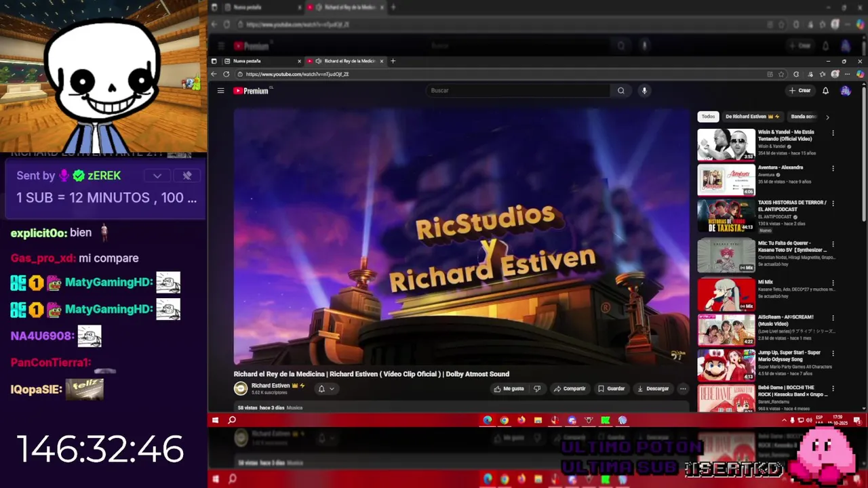Screen dimensions: 868x488
Task: Bookmark this page with the star icon
Action: pyautogui.click(x=781, y=74)
